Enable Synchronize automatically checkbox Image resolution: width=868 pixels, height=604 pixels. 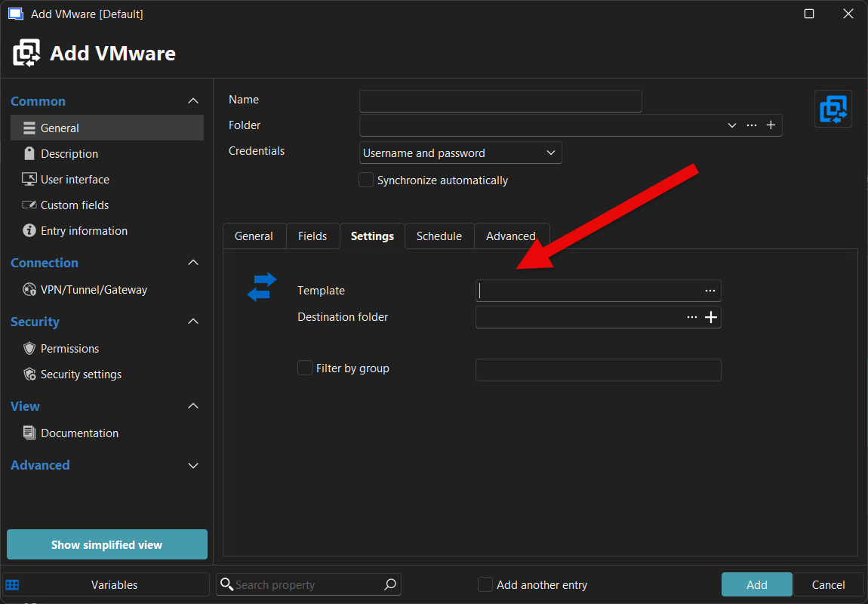tap(366, 180)
